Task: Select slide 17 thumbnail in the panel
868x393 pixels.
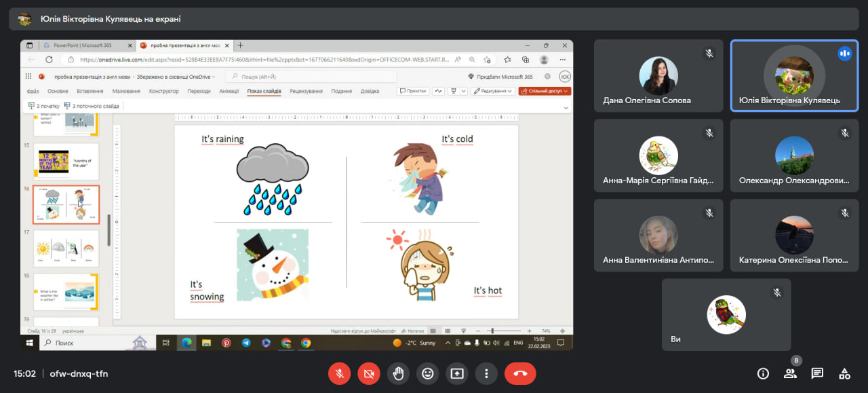Action: click(x=66, y=248)
